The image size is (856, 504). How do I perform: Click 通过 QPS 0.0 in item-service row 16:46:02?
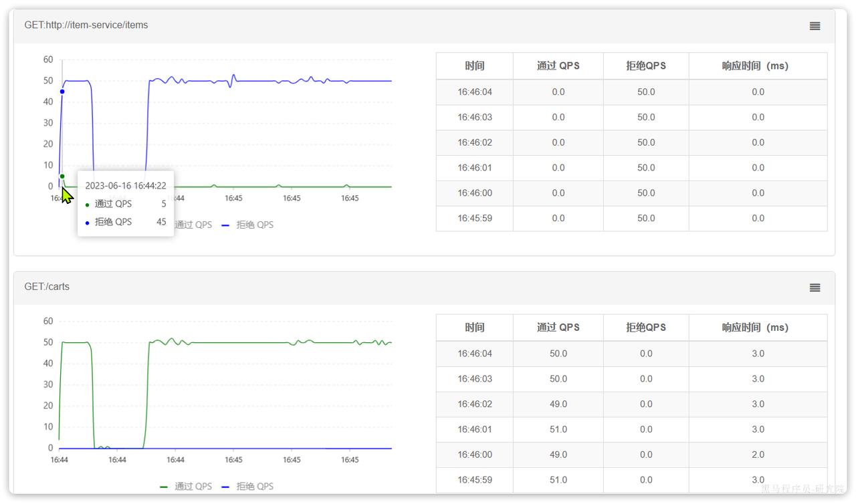pos(558,143)
